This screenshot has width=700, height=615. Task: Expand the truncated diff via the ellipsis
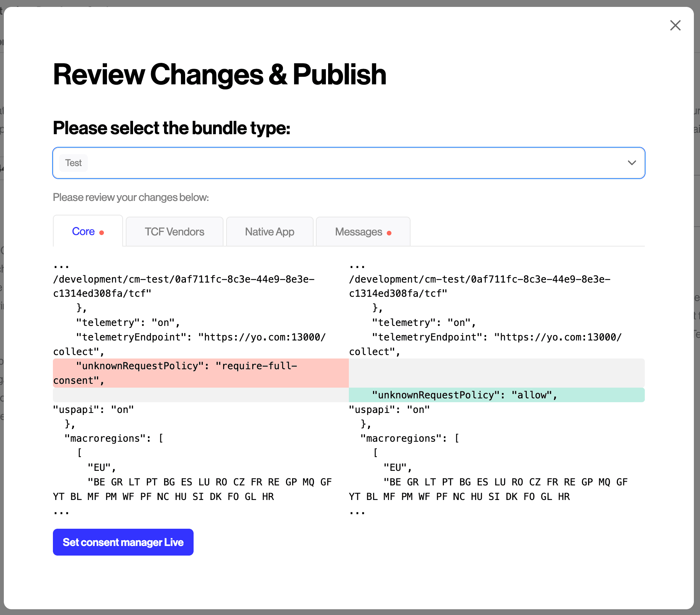click(x=61, y=265)
